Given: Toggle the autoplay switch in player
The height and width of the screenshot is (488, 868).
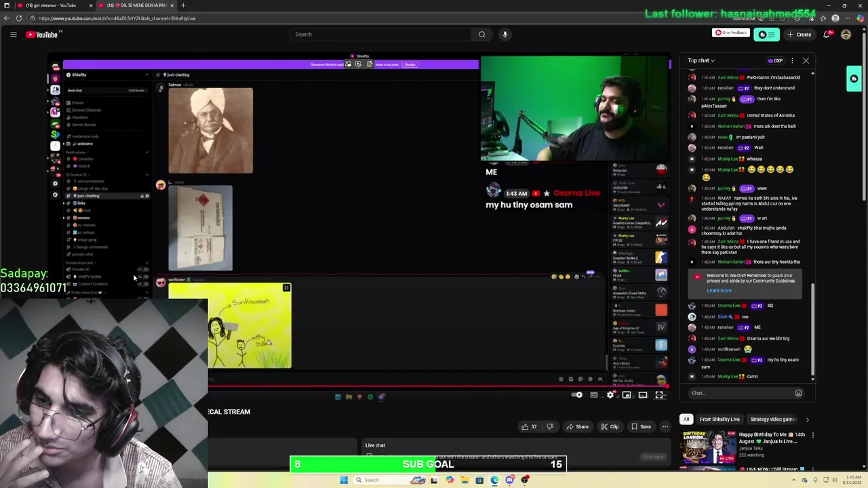Looking at the screenshot, I should 577,395.
